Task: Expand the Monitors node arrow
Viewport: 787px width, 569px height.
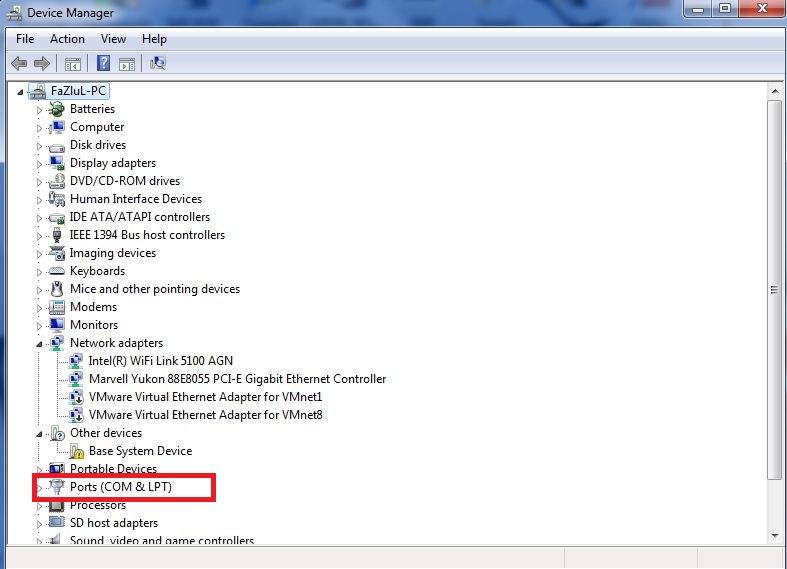Action: (x=39, y=326)
